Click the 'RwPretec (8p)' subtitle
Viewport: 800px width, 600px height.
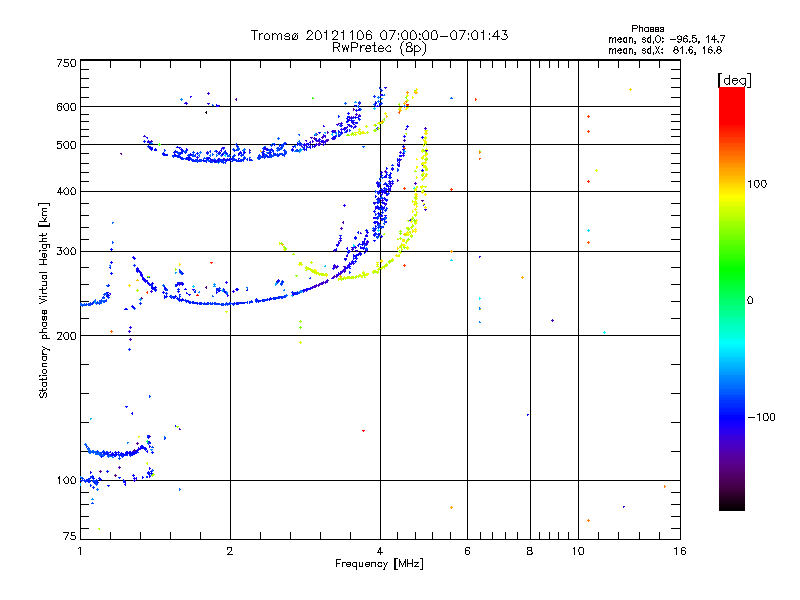(x=379, y=48)
